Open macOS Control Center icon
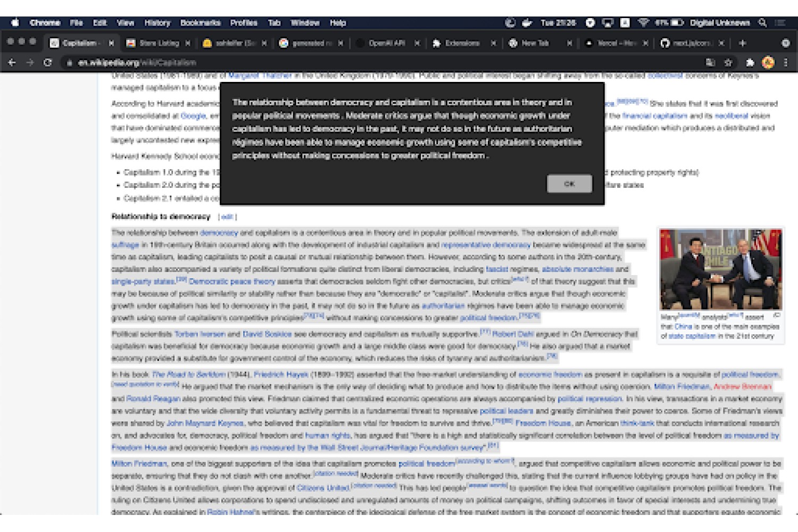The image size is (798, 532). [780, 22]
